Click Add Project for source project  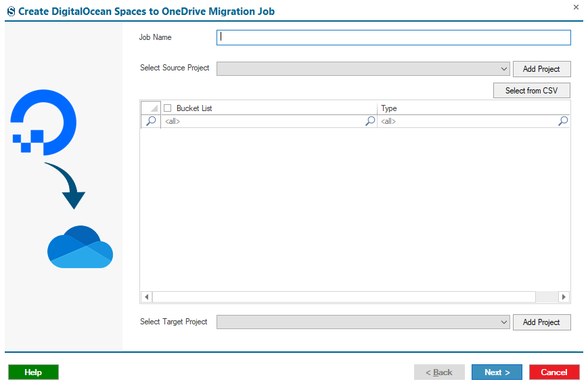coord(541,69)
